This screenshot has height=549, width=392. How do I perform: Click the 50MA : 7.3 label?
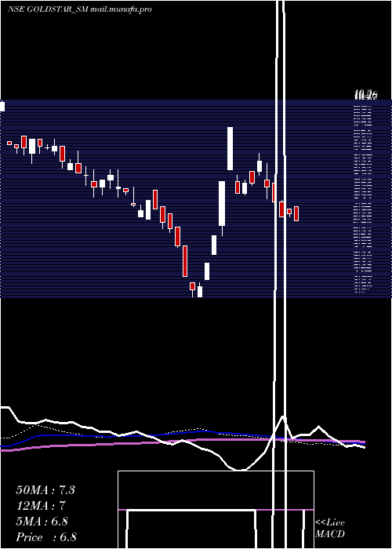point(45,490)
